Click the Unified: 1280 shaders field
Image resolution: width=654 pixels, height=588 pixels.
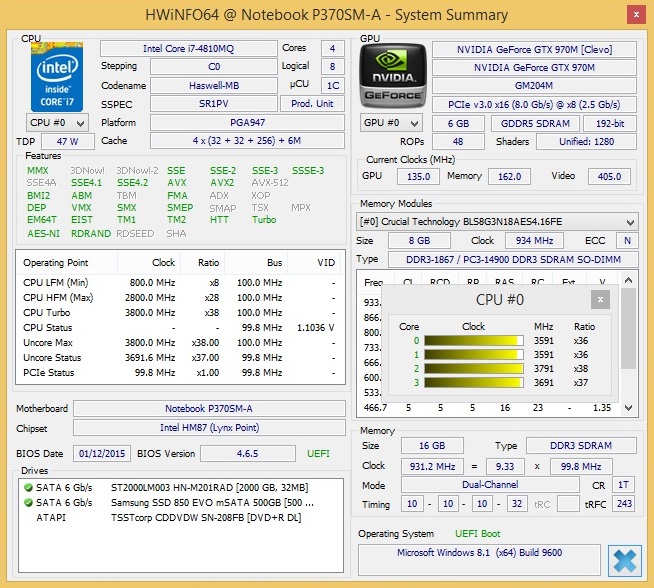pos(586,141)
